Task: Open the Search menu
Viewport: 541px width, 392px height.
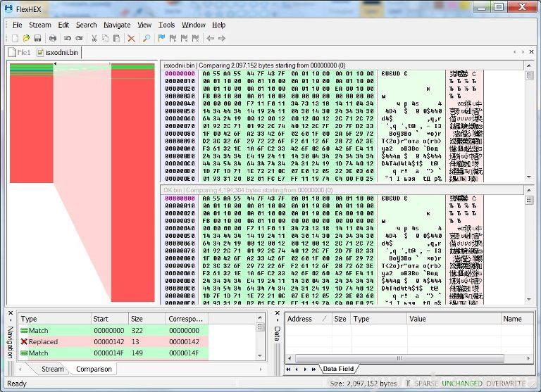Action: pyautogui.click(x=86, y=25)
